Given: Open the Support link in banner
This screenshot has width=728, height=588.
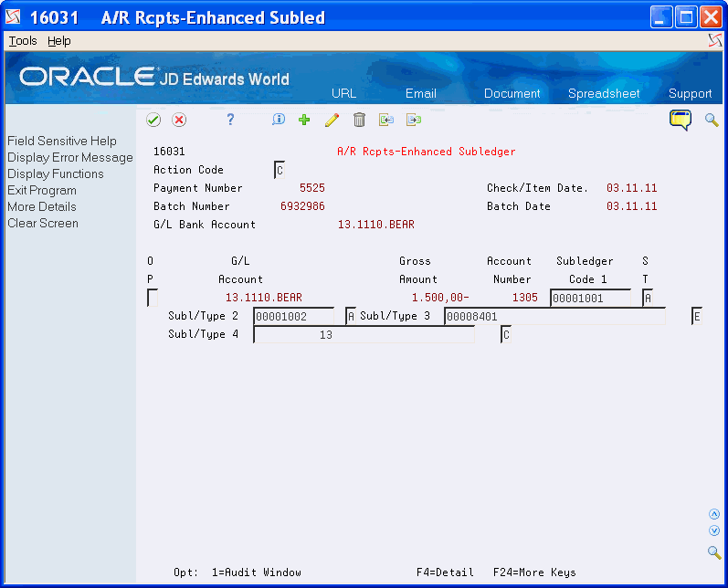Looking at the screenshot, I should [x=690, y=93].
